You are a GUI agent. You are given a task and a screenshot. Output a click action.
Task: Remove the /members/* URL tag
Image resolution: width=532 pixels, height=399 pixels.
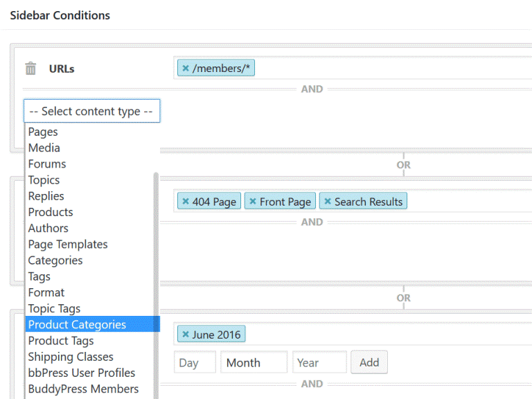186,68
